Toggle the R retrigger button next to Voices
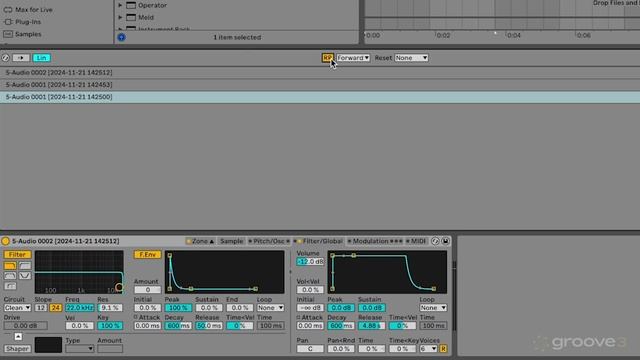 (443, 349)
